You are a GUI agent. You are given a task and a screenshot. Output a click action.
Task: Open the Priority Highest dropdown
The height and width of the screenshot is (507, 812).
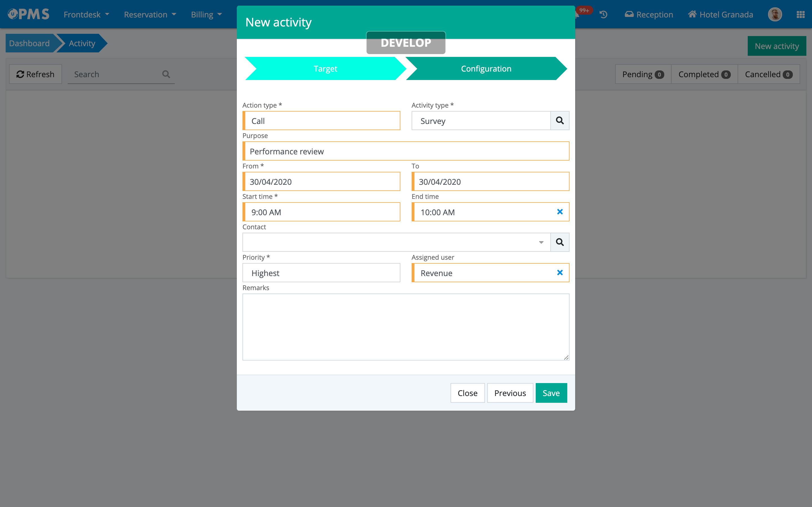321,273
